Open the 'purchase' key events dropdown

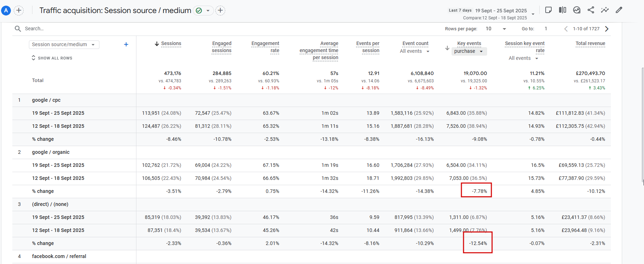coord(469,51)
